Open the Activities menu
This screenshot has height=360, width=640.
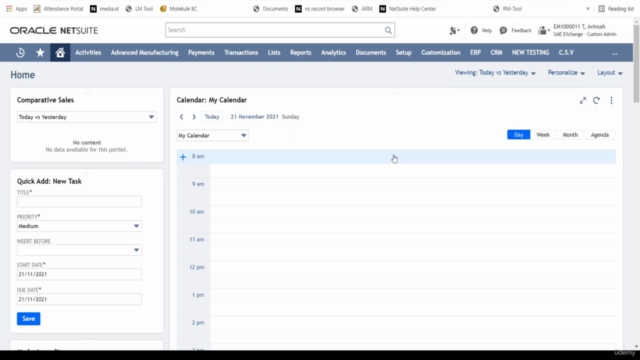[x=88, y=53]
